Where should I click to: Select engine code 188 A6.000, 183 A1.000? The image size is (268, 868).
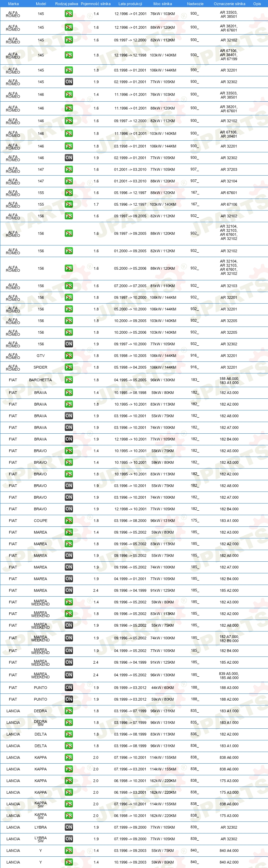coord(229,381)
